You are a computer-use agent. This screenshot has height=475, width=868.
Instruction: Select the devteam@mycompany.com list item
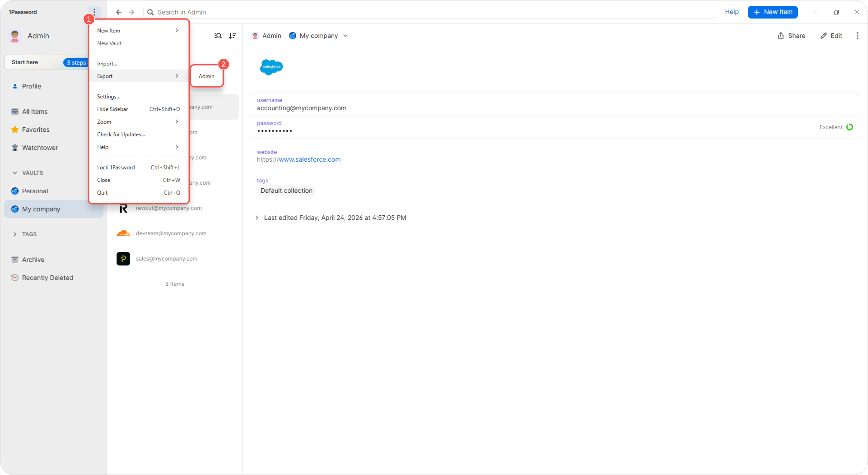(x=174, y=233)
